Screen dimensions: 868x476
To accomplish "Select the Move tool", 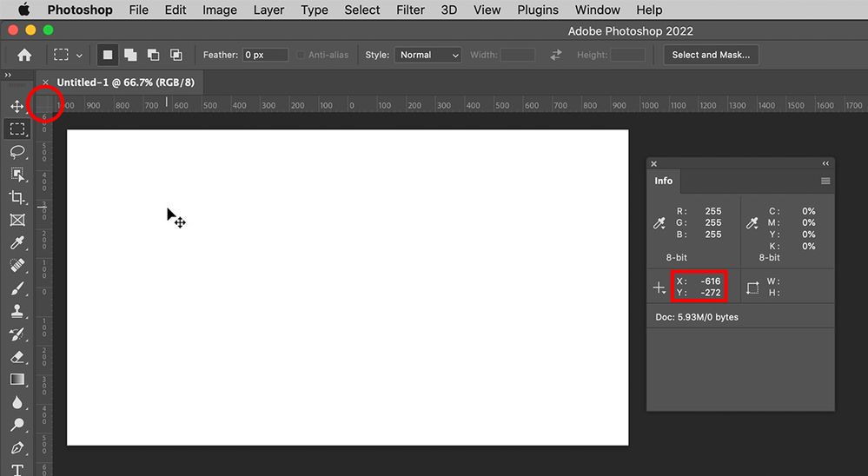I will pyautogui.click(x=17, y=106).
